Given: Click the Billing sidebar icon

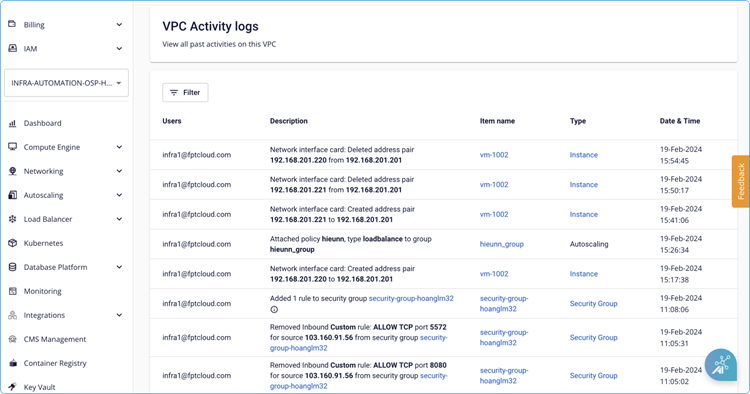Looking at the screenshot, I should pyautogui.click(x=12, y=24).
